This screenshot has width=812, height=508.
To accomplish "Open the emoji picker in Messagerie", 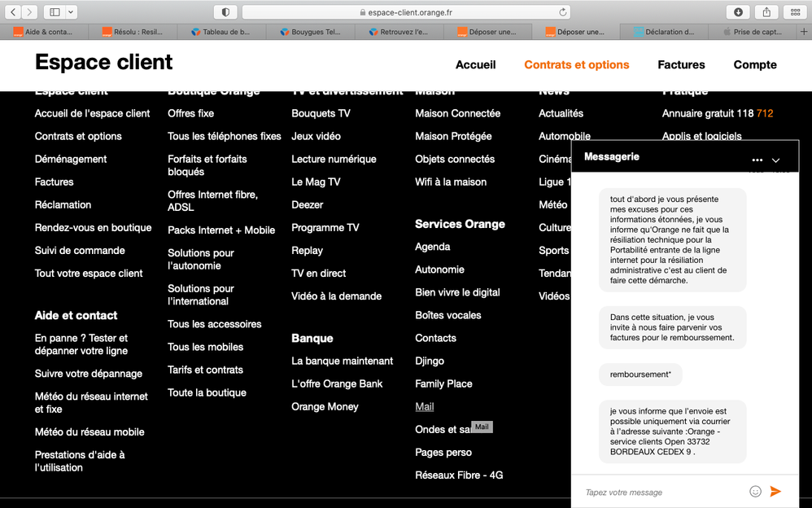I will click(755, 492).
